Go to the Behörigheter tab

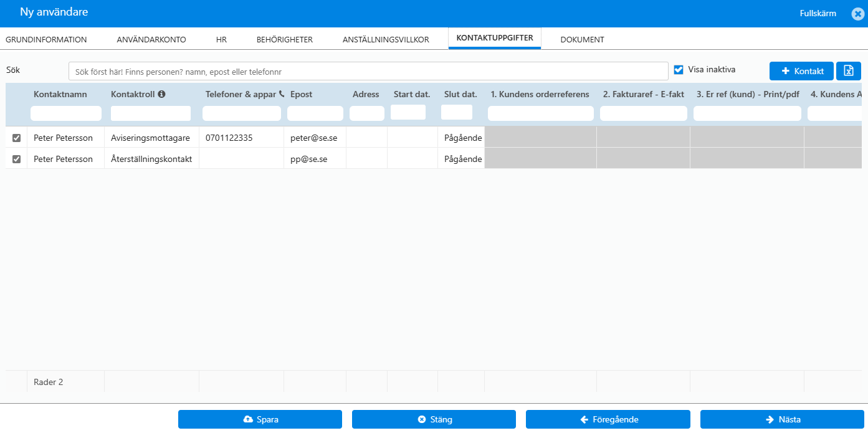[x=285, y=39]
